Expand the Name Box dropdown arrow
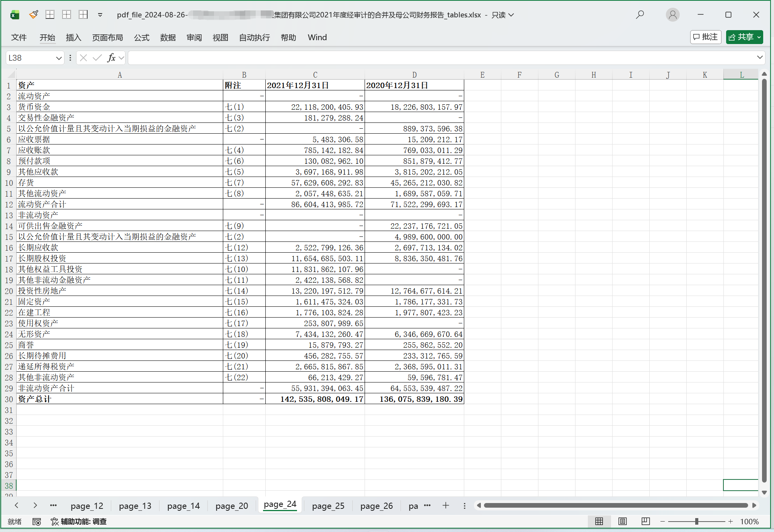This screenshot has height=532, width=774. coord(59,58)
